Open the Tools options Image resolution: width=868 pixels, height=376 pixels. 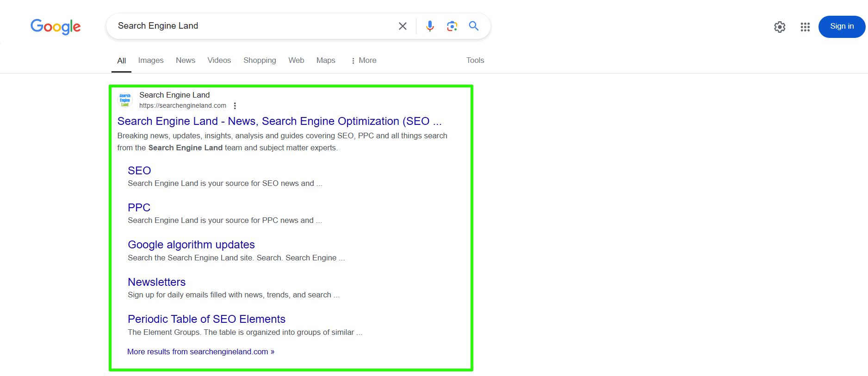pyautogui.click(x=475, y=61)
